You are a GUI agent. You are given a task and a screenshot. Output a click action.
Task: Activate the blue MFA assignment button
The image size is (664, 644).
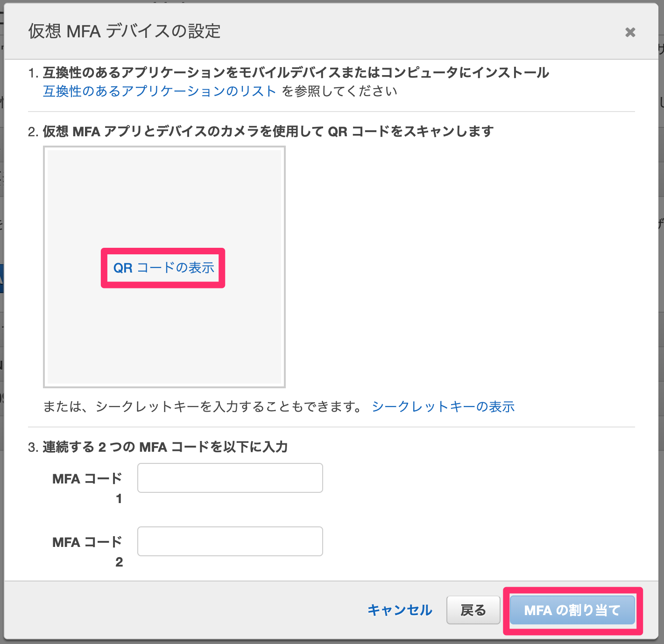tap(572, 610)
